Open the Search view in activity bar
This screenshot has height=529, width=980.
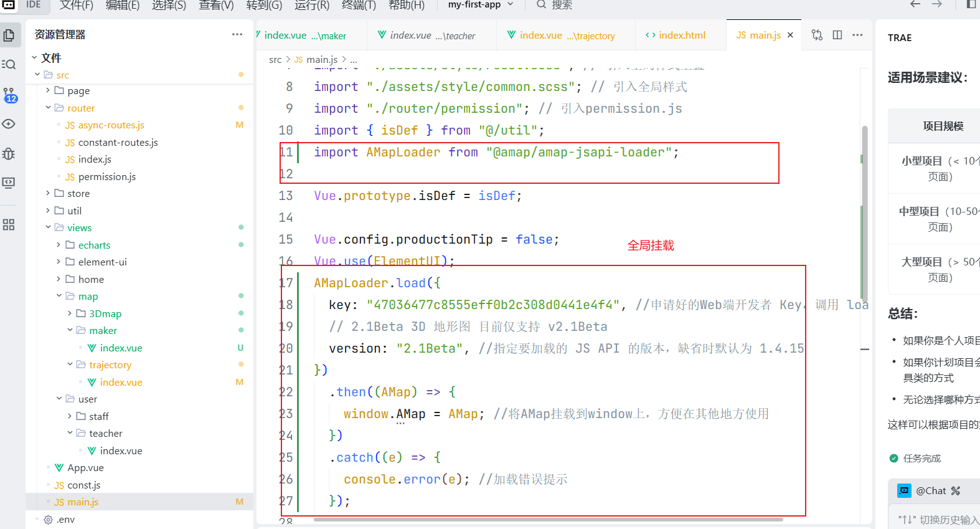coord(9,64)
